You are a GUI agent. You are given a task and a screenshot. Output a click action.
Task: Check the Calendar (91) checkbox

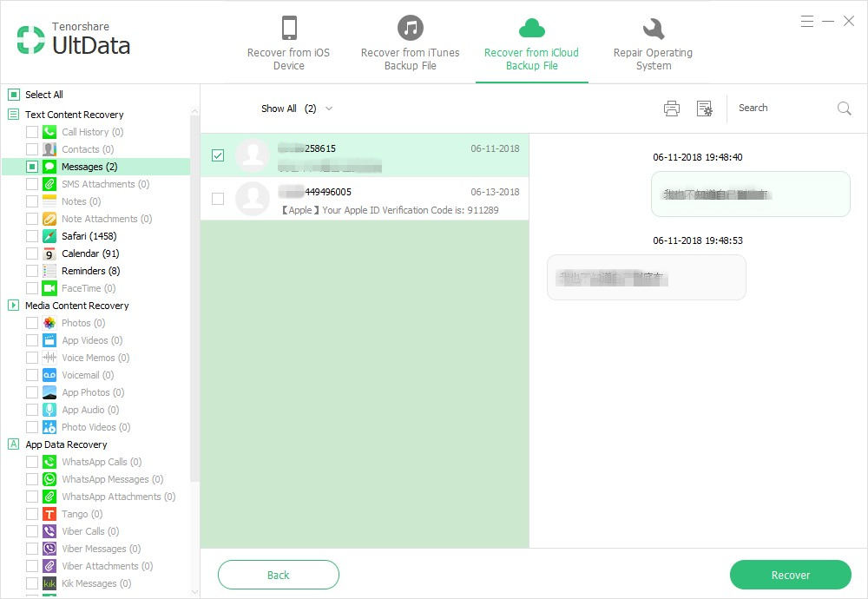32,253
